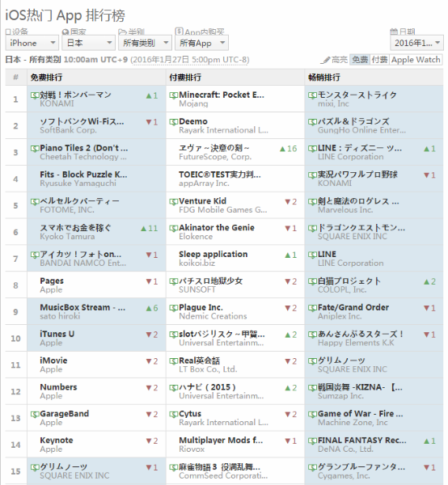Click the icon beside Fate/Grand Order

(x=312, y=308)
